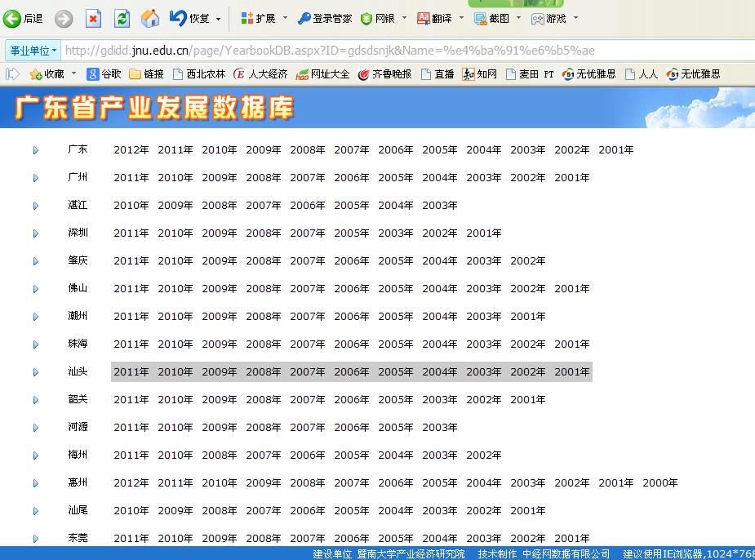
Task: Click 暨南大学产业经济研究院 in the footer
Action: [x=411, y=554]
